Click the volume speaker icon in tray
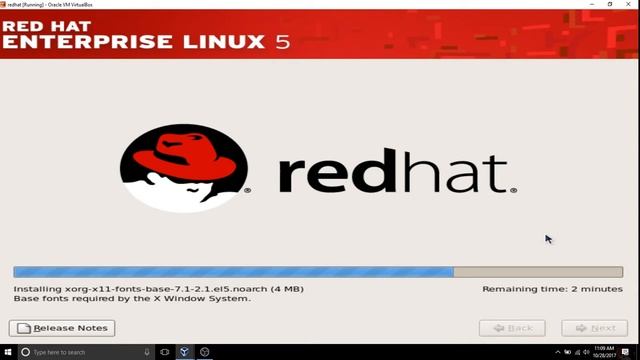Image resolution: width=640 pixels, height=360 pixels. [x=587, y=352]
